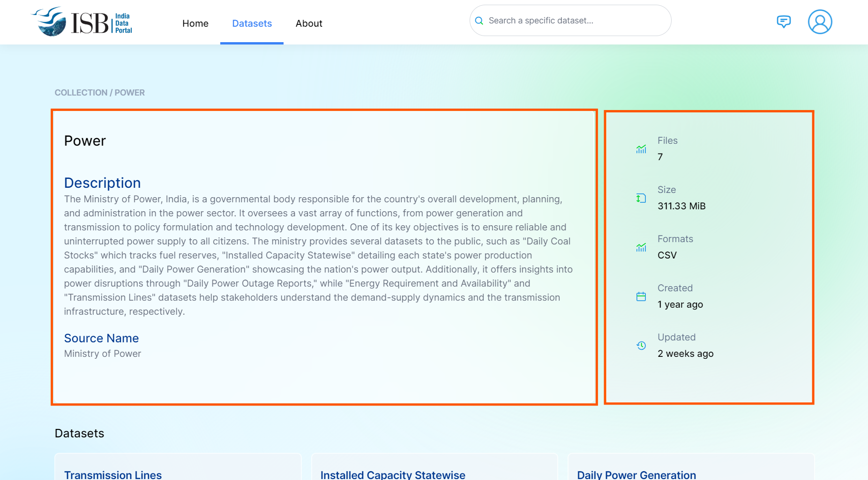Open the Transmission Lines dataset

tap(113, 474)
